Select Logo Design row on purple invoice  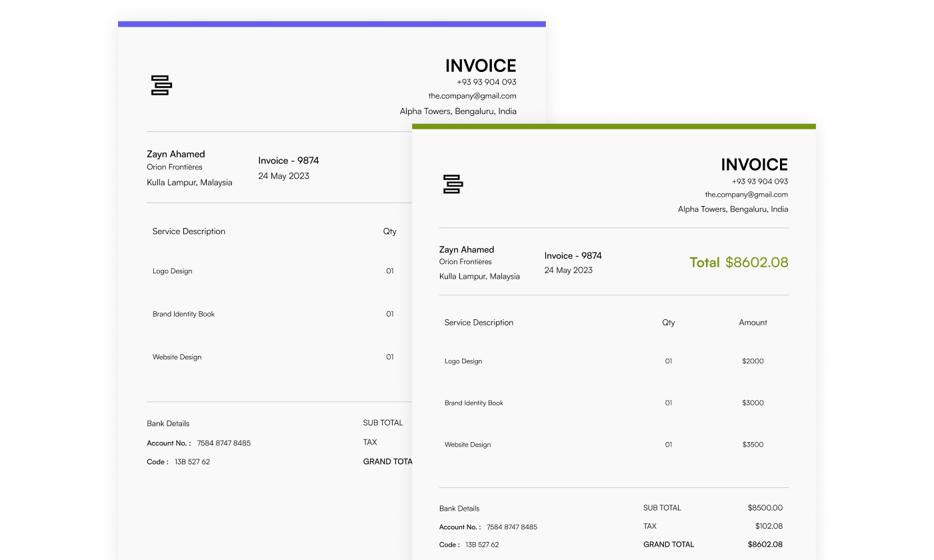click(x=172, y=271)
